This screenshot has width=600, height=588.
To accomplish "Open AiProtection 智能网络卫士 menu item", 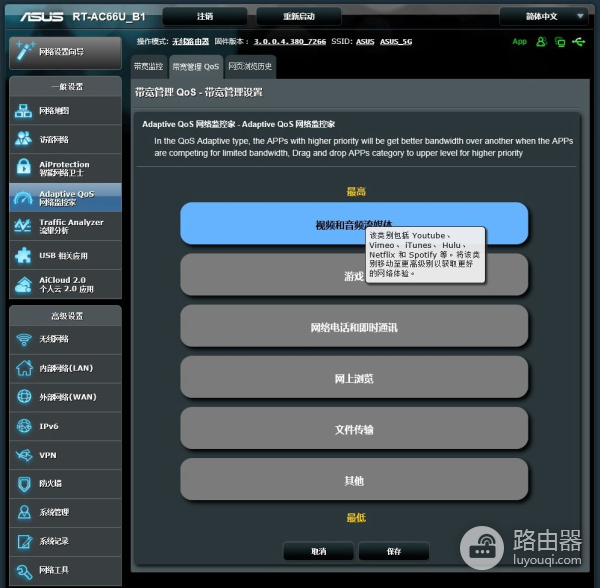I will pos(65,168).
